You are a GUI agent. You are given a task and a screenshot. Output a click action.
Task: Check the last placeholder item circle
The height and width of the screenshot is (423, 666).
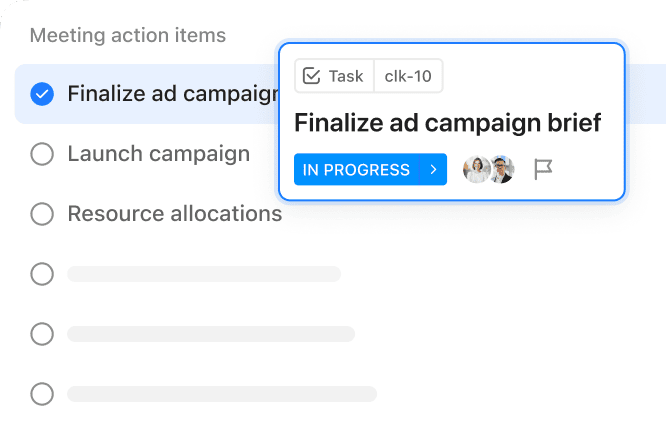(x=42, y=394)
